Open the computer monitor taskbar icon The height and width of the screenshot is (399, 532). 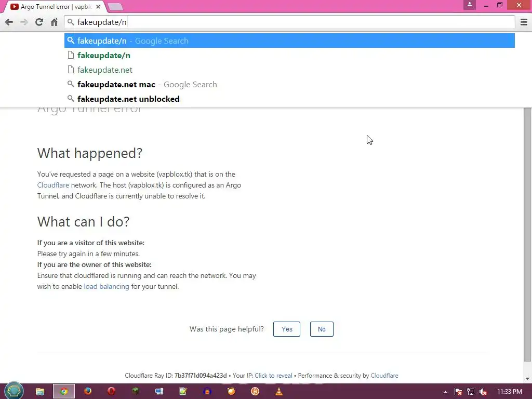tap(159, 392)
